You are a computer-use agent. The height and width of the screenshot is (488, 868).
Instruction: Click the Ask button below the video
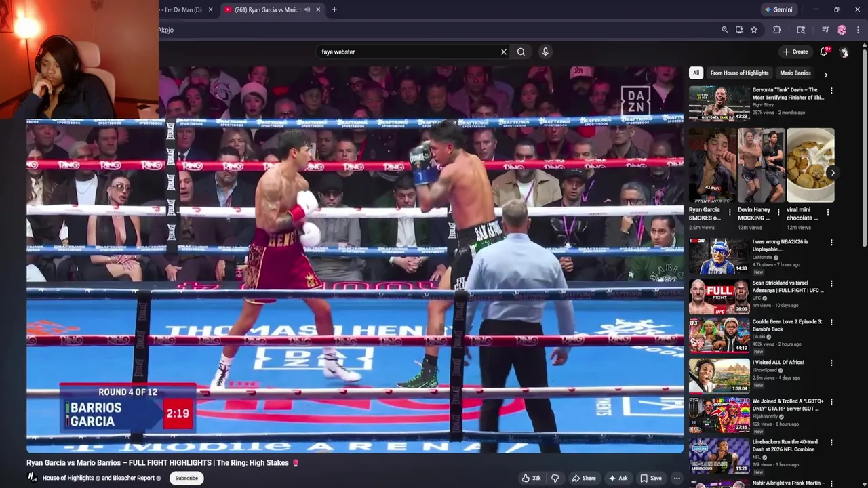(618, 478)
